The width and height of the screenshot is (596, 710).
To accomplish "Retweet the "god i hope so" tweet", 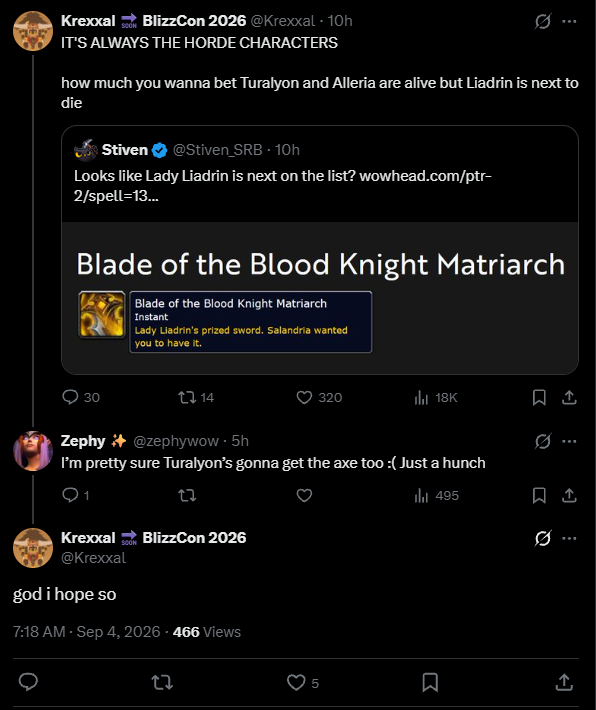I will point(162,682).
